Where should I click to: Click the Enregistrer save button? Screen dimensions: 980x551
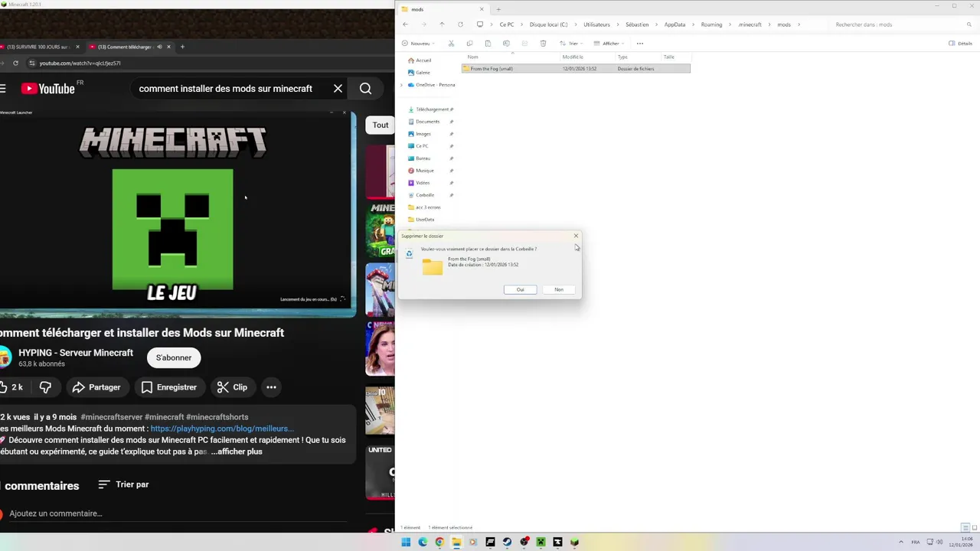(x=169, y=387)
